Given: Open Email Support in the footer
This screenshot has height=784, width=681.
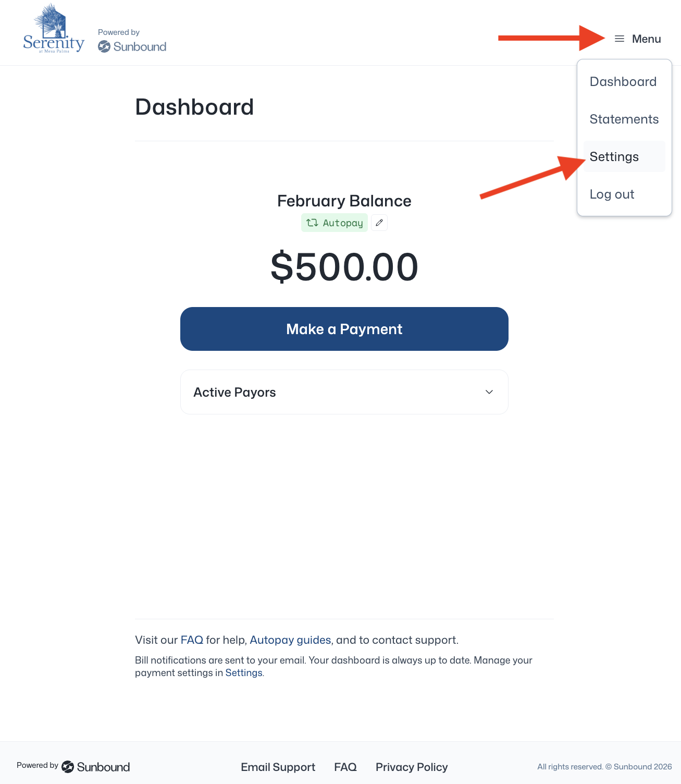Looking at the screenshot, I should coord(278,767).
